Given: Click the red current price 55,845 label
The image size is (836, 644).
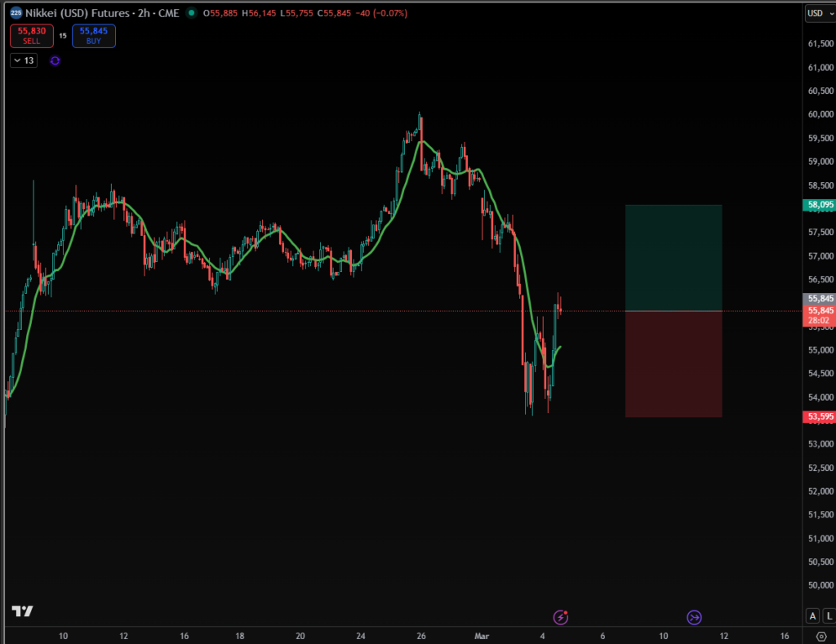Looking at the screenshot, I should click(819, 311).
